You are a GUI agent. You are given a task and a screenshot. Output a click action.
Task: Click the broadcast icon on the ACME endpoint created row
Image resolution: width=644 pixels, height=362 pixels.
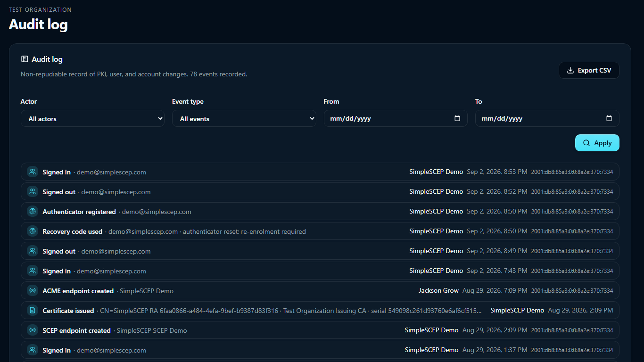(33, 291)
